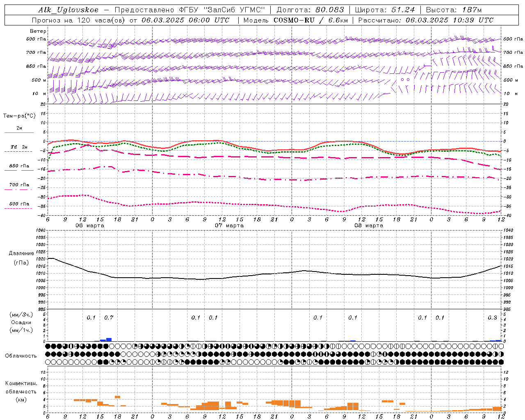Screen dimensions: 525x420
Task: Click the 20 value on left temperature axis
Action: point(43,104)
